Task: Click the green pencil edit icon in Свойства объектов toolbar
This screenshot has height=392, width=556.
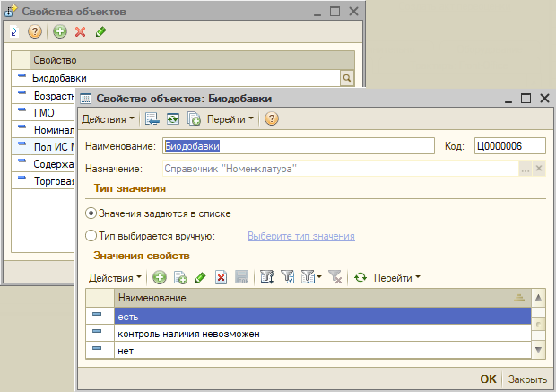Action: 100,32
